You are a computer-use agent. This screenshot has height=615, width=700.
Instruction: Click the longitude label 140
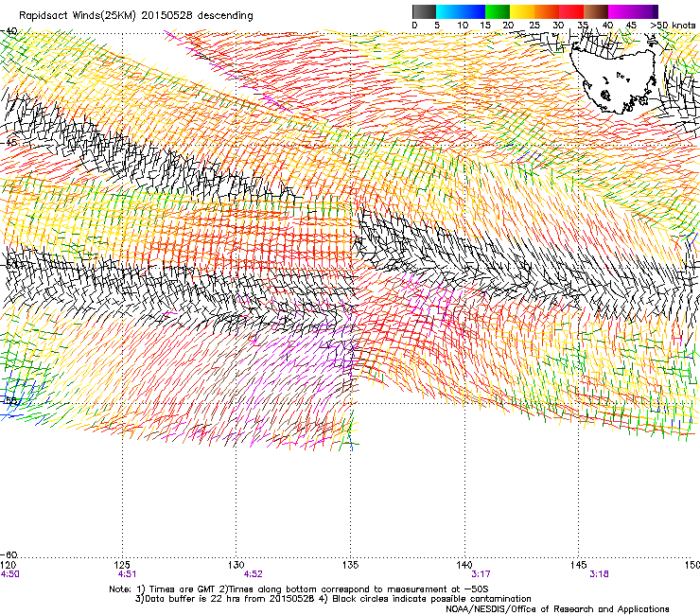tap(464, 565)
